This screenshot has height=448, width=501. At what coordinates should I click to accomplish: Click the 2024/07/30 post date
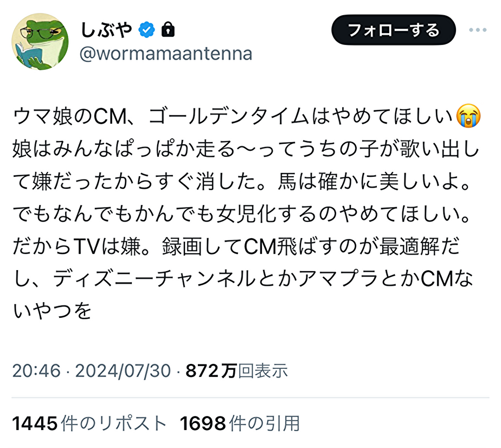(123, 371)
